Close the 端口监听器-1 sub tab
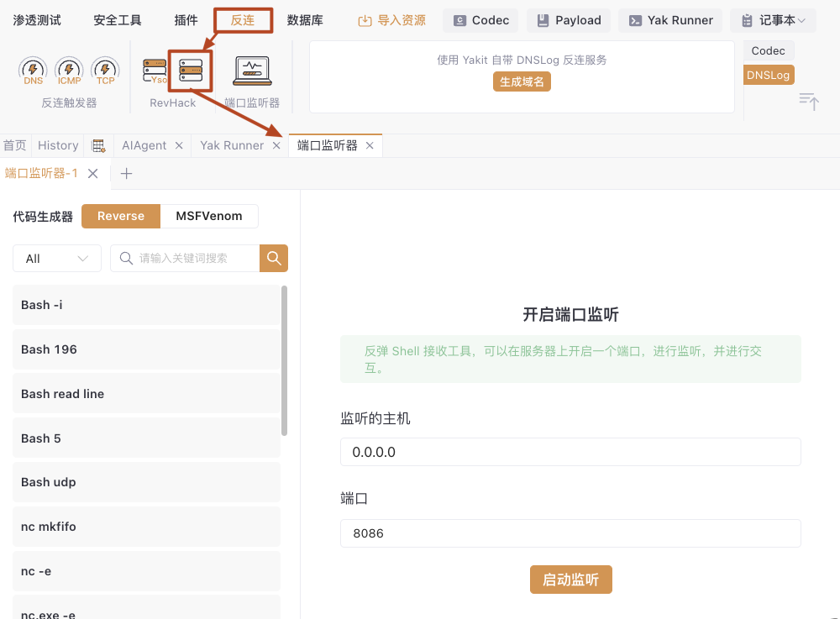The image size is (840, 619). 92,174
